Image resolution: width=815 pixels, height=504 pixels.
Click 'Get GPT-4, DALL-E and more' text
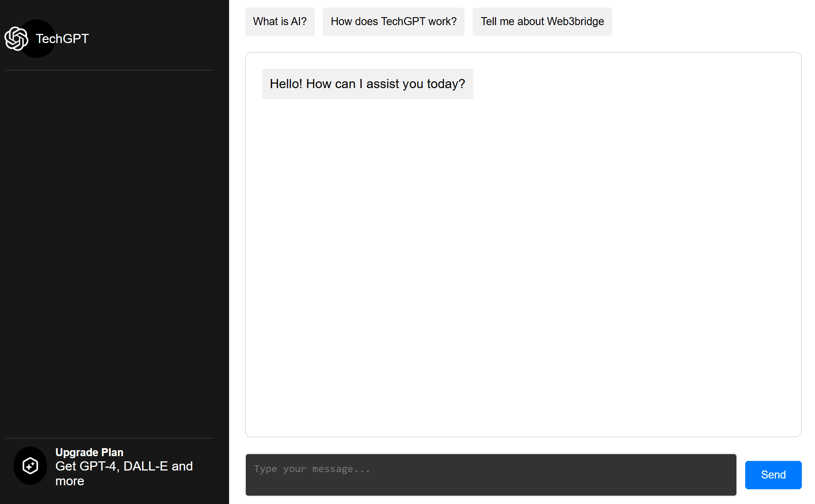pyautogui.click(x=124, y=473)
